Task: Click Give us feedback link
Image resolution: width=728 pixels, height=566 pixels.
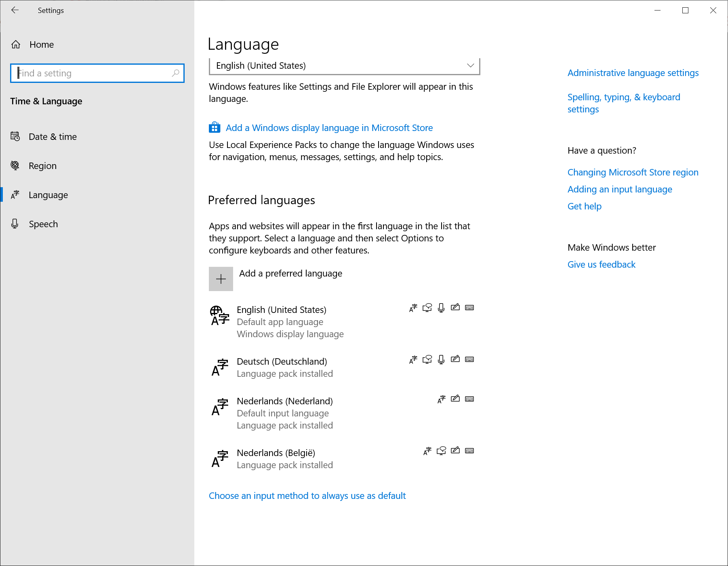Action: [x=601, y=264]
